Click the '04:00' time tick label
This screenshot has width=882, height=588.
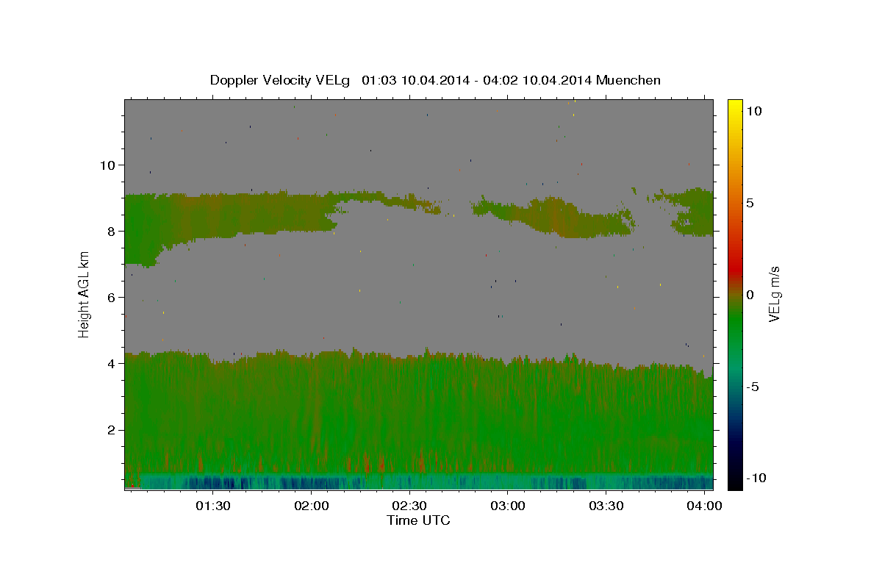pos(704,507)
